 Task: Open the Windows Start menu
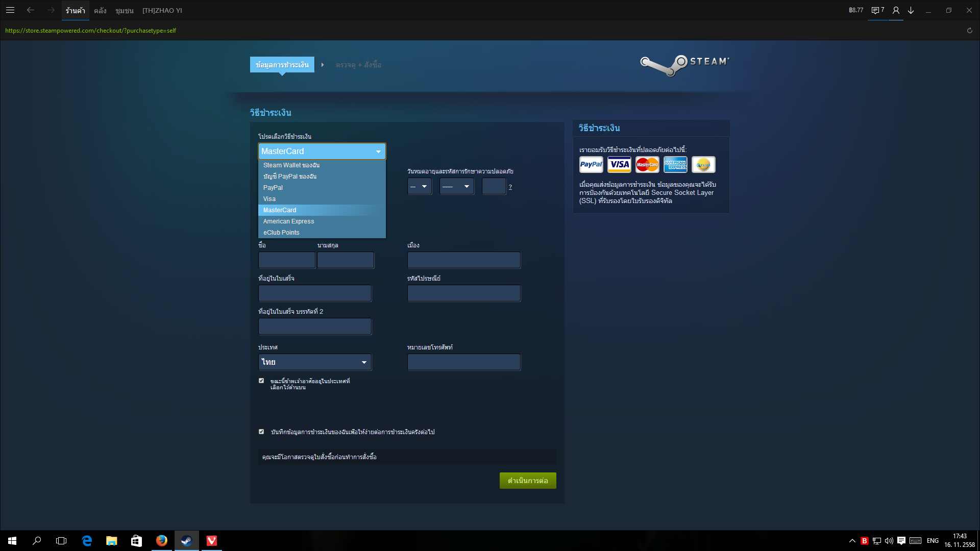click(12, 541)
